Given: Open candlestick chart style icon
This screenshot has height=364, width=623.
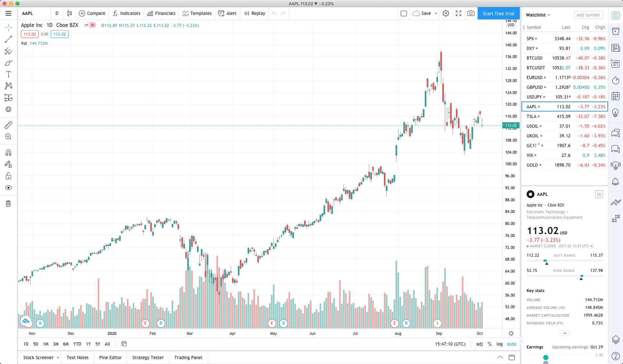Looking at the screenshot, I should pyautogui.click(x=69, y=13).
